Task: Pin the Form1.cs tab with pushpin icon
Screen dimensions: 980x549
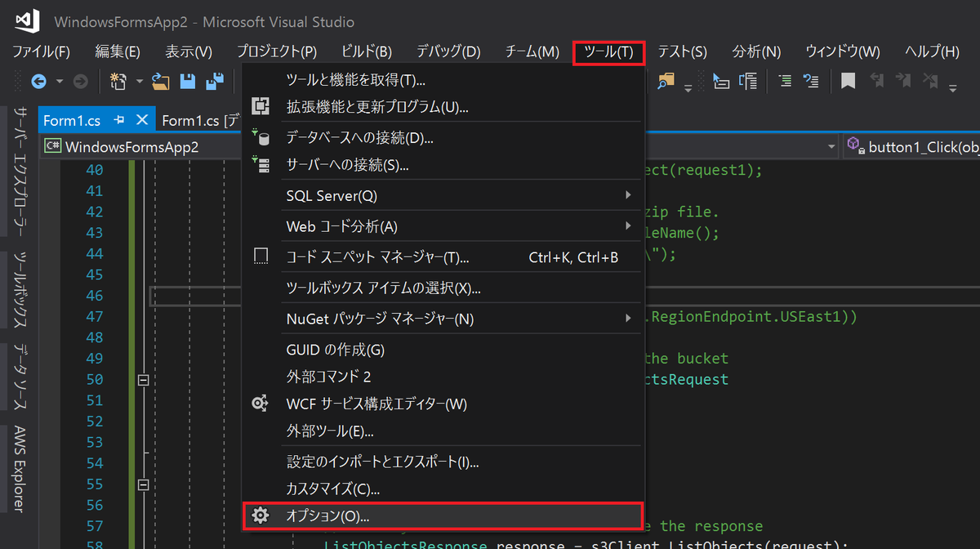Action: click(x=119, y=120)
